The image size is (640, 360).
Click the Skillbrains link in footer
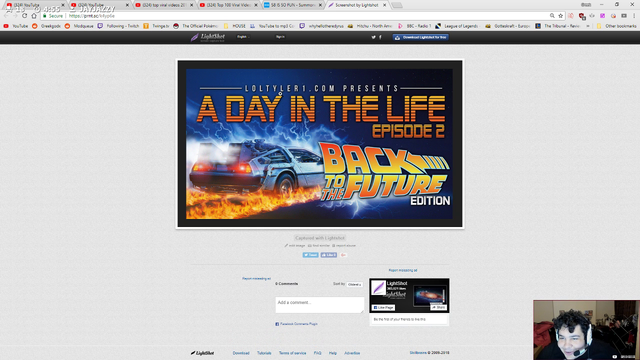418,353
